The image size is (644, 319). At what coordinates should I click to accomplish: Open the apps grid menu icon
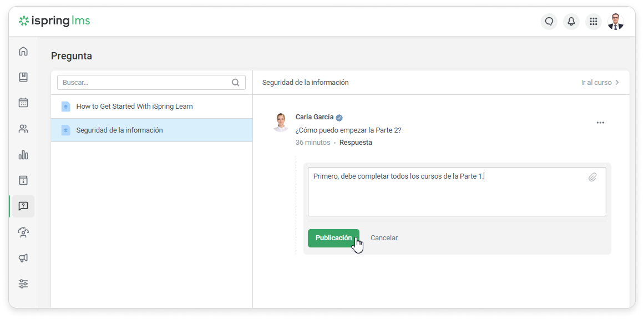click(594, 22)
